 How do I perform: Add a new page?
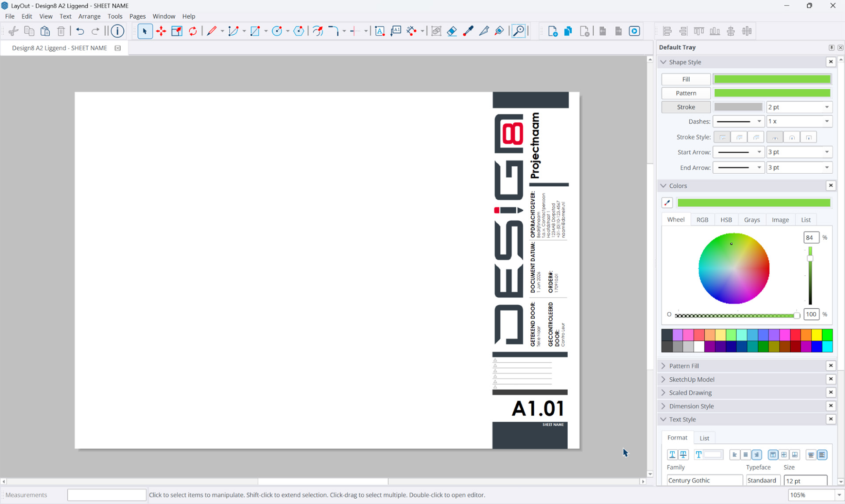click(x=553, y=31)
